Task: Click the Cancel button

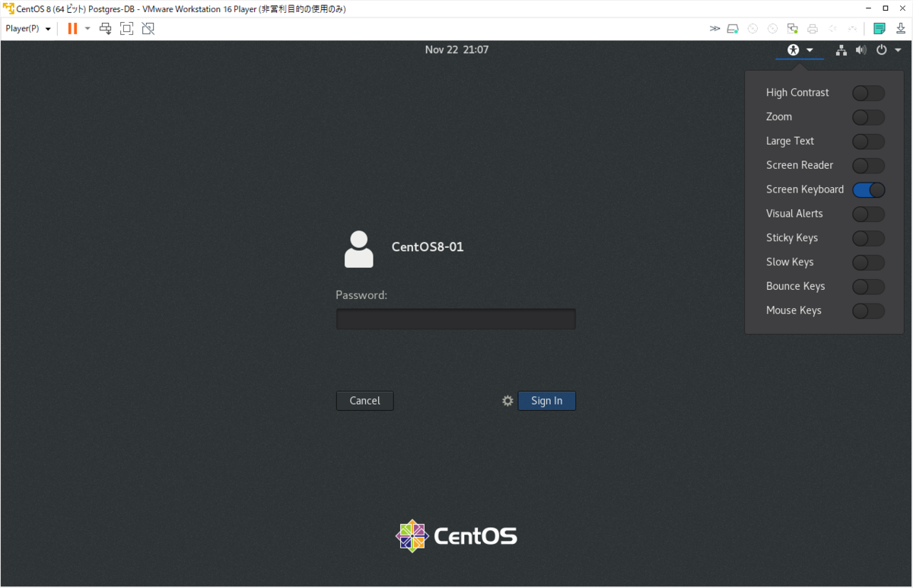Action: pos(365,401)
